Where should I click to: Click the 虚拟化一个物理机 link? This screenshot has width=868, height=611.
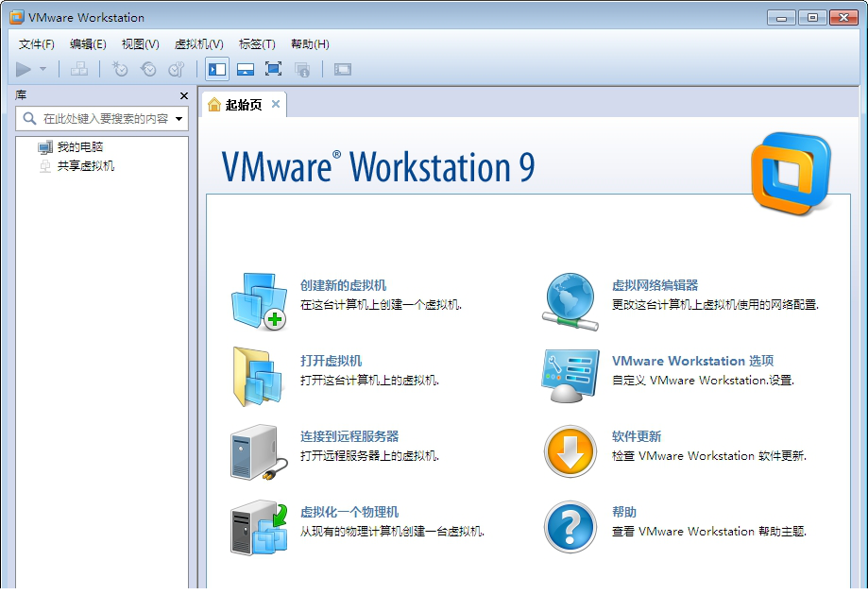tap(349, 512)
